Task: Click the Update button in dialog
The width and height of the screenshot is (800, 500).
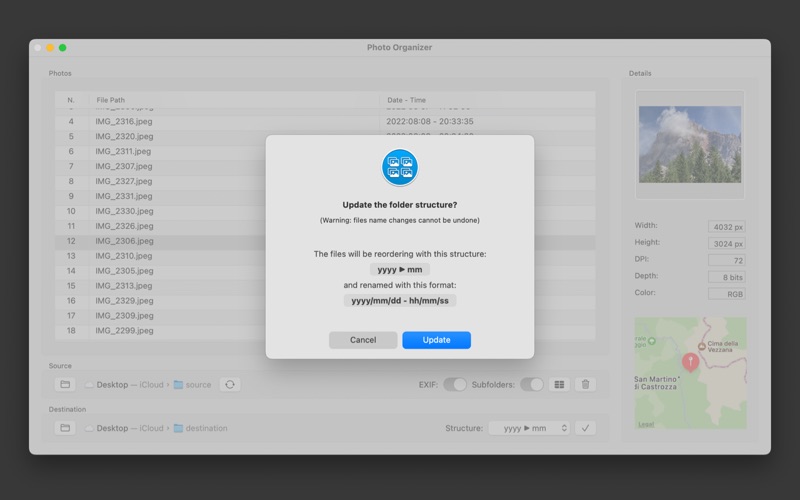Action: (x=436, y=340)
